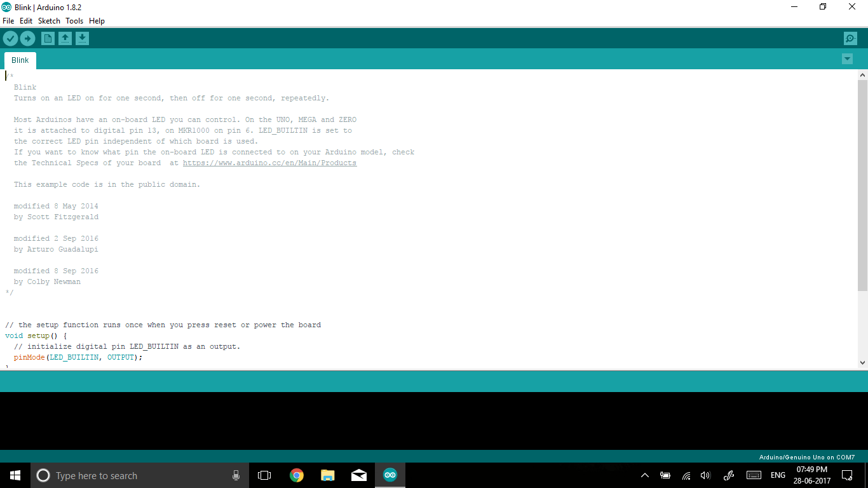Screen dimensions: 868x488
Task: Verify the sketch with the checkmark icon
Action: [10, 38]
